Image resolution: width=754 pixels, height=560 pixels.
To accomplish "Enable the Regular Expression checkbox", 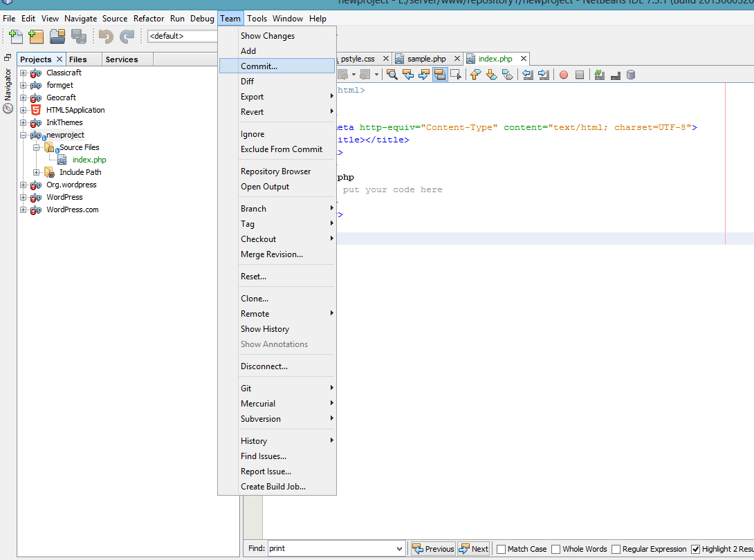I will click(616, 549).
